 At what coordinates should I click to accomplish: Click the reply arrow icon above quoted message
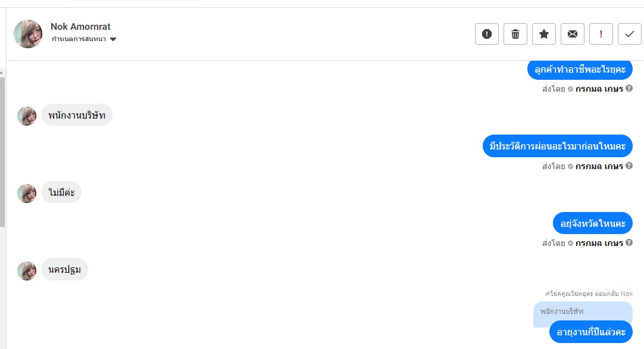coord(547,294)
